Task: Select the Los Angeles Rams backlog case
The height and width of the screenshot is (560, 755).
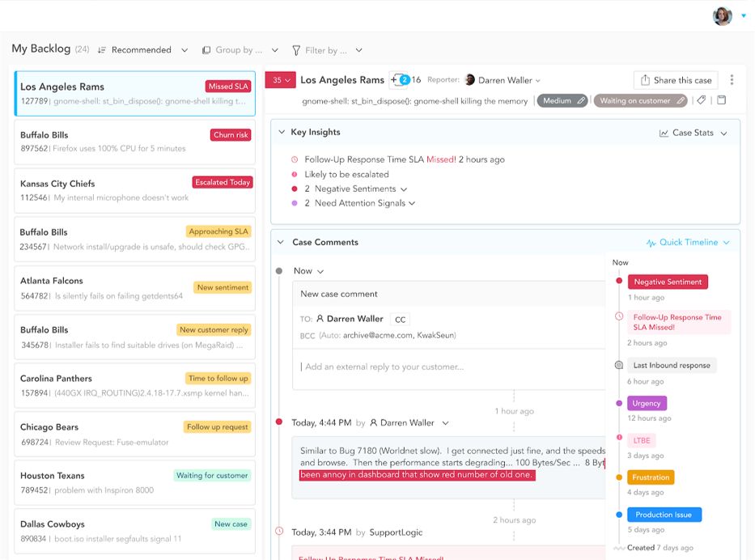Action: click(x=135, y=93)
